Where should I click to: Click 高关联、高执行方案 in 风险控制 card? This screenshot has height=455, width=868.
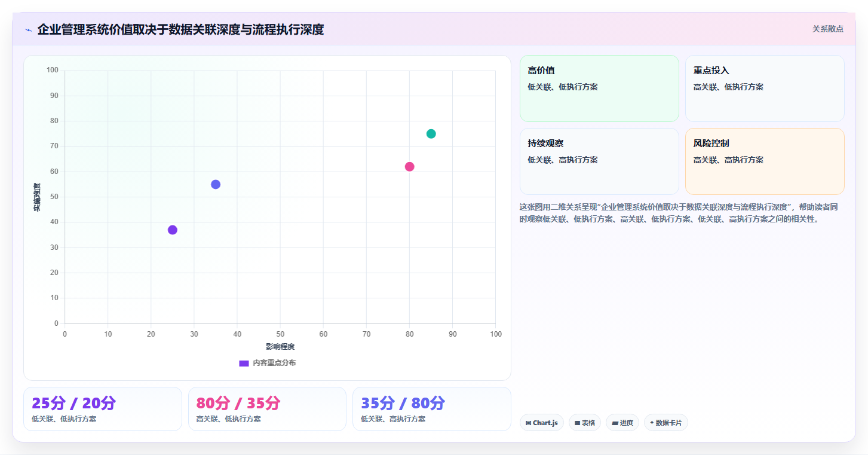point(728,160)
